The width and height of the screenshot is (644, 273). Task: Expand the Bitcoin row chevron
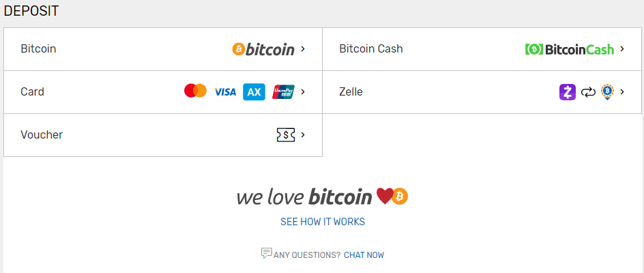[x=303, y=49]
